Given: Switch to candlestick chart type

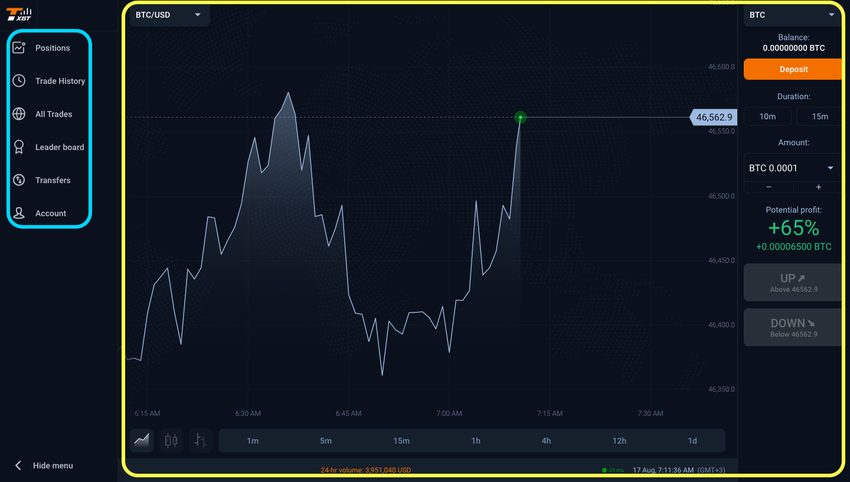Looking at the screenshot, I should click(171, 440).
